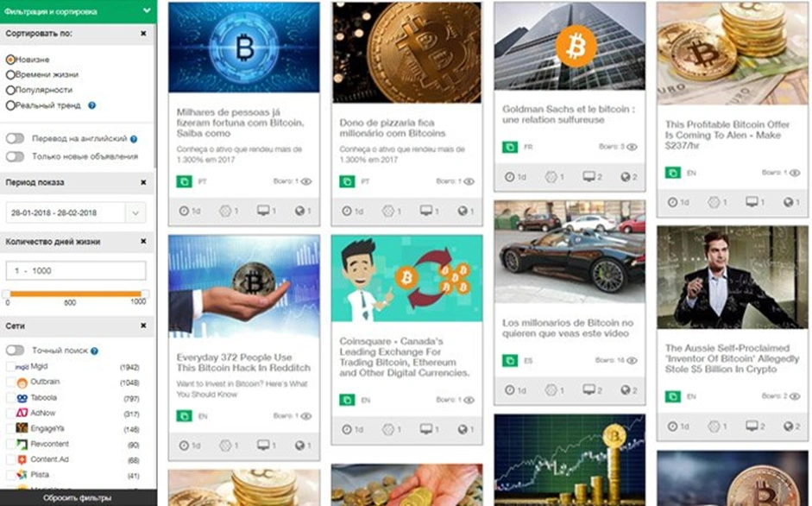Open the Milhares de pessoas ad title

click(x=240, y=123)
